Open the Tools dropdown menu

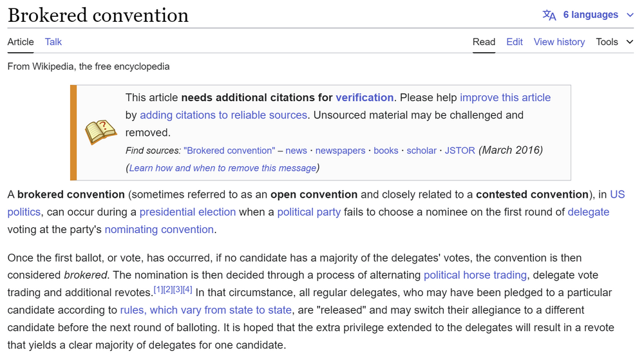click(x=614, y=42)
